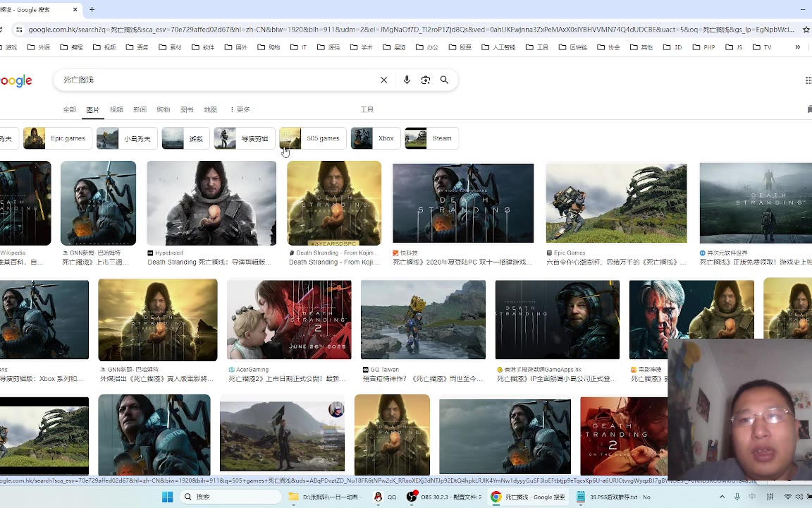
Task: Click the magnifier search button
Action: (444, 80)
